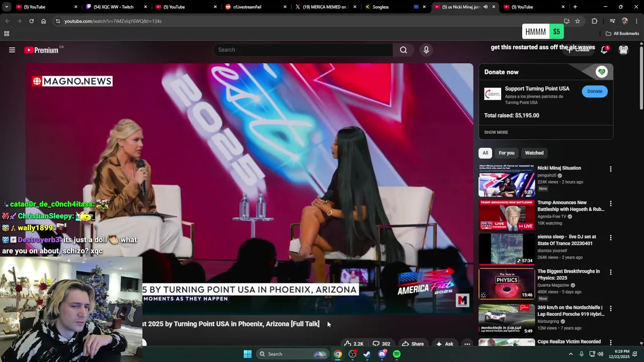The image size is (644, 362).
Task: Open Chrome profile avatar
Action: tap(625, 21)
